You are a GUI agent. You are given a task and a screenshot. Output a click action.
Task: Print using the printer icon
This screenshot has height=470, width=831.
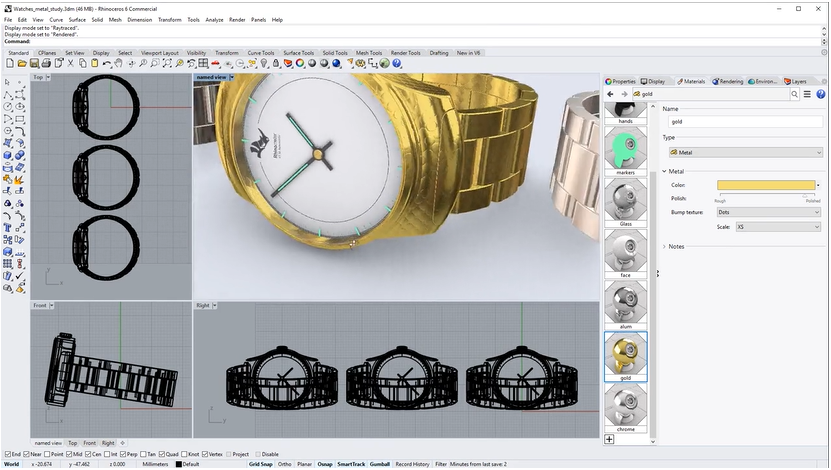(46, 64)
